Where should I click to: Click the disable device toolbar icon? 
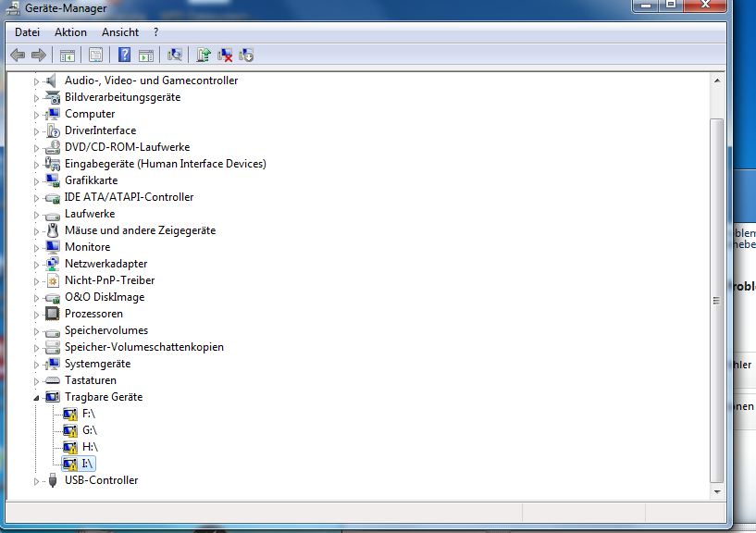click(x=246, y=55)
